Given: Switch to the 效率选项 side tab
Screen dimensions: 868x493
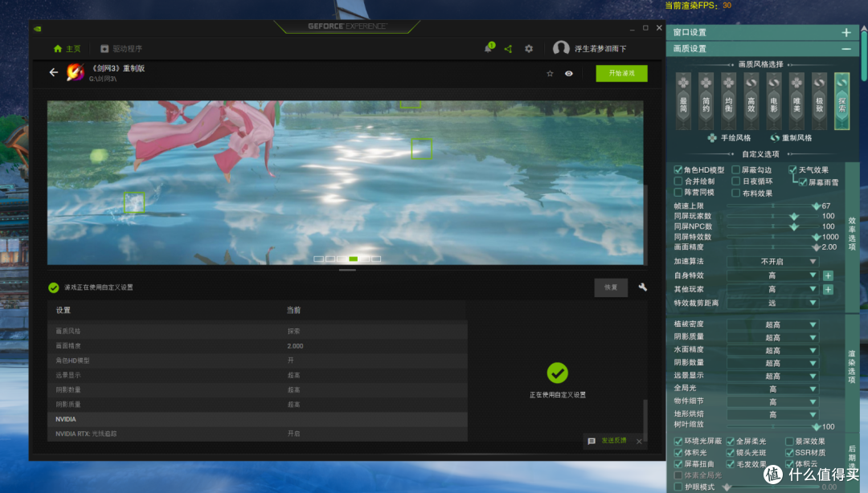Looking at the screenshot, I should pos(852,234).
